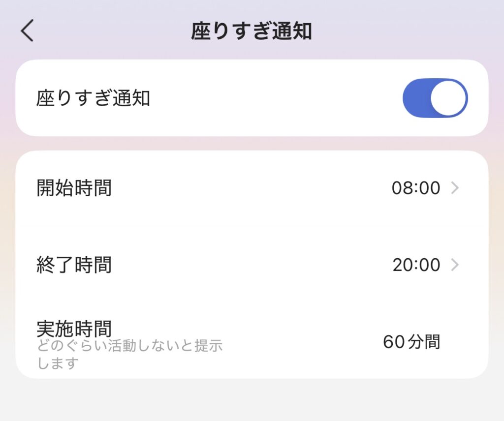
Task: Click the blue track of the switch
Action: (416, 98)
